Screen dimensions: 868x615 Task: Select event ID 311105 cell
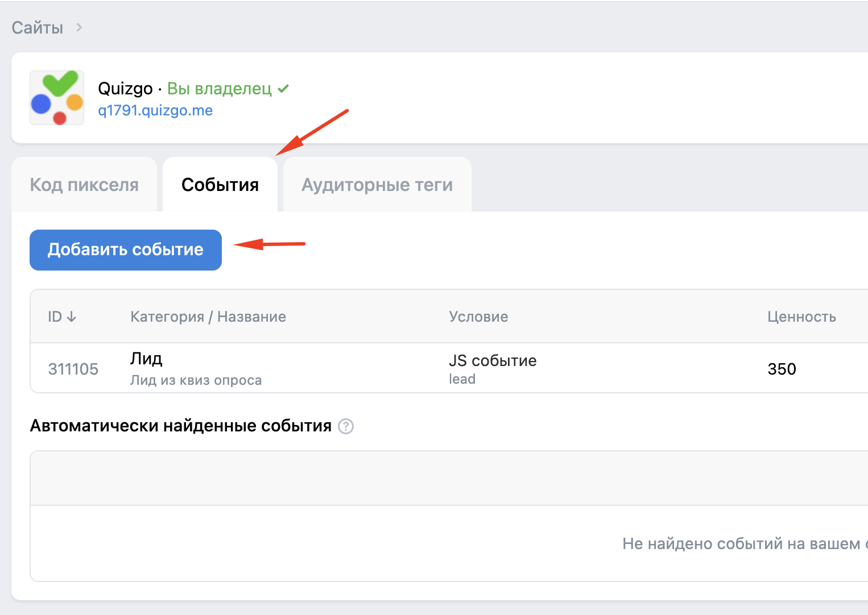pos(73,369)
